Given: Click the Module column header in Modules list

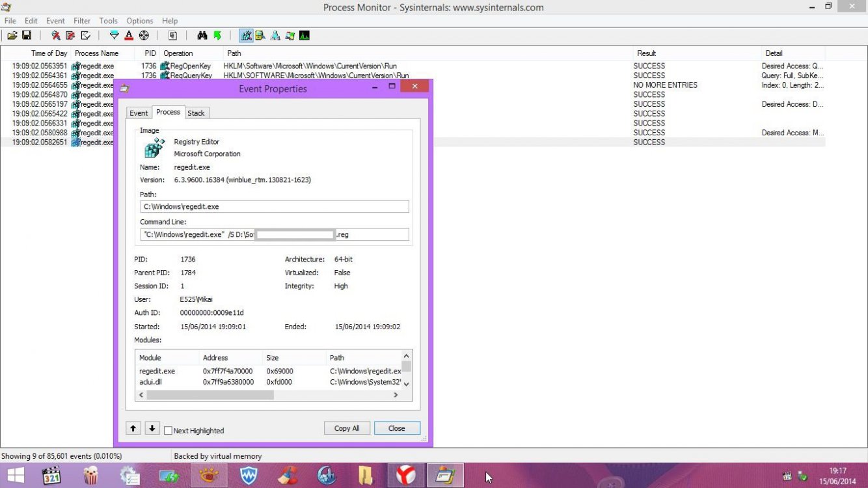Looking at the screenshot, I should pyautogui.click(x=167, y=358).
